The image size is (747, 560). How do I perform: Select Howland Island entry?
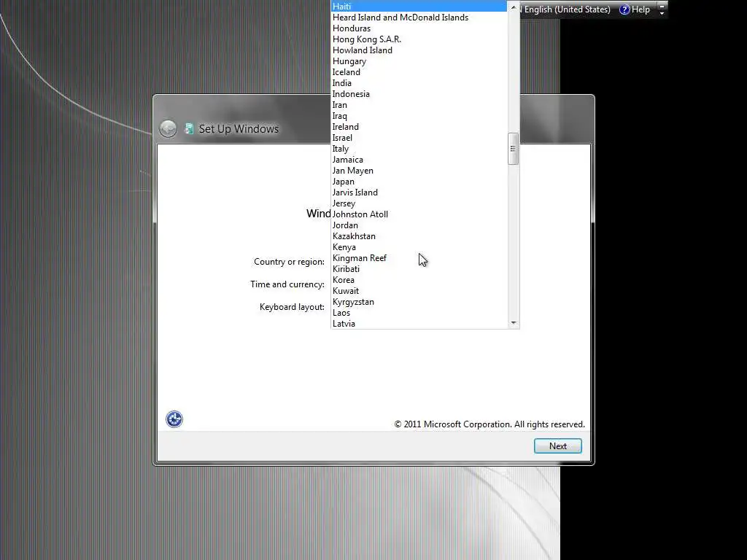pos(419,50)
